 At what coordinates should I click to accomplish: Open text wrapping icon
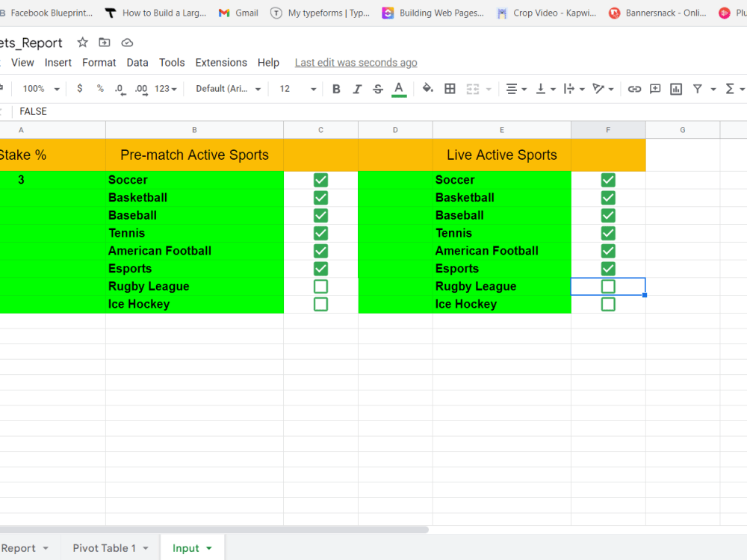coord(568,89)
